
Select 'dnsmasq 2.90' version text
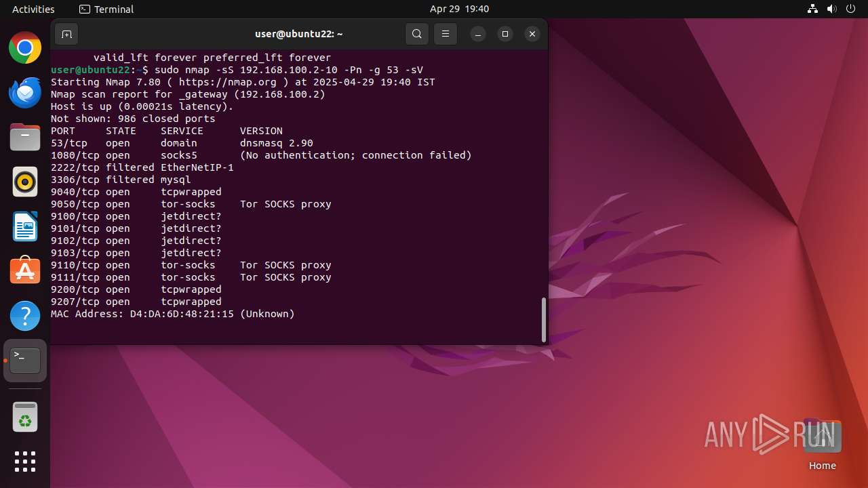pyautogui.click(x=277, y=143)
